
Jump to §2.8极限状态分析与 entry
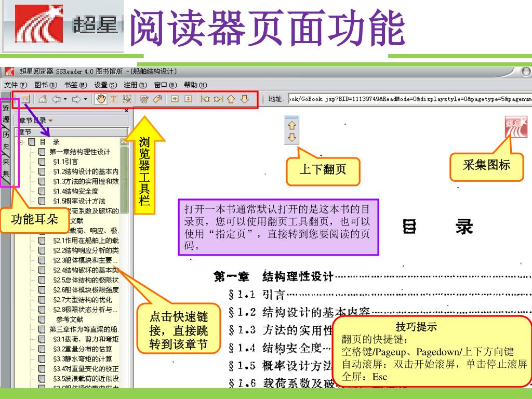coord(85,310)
